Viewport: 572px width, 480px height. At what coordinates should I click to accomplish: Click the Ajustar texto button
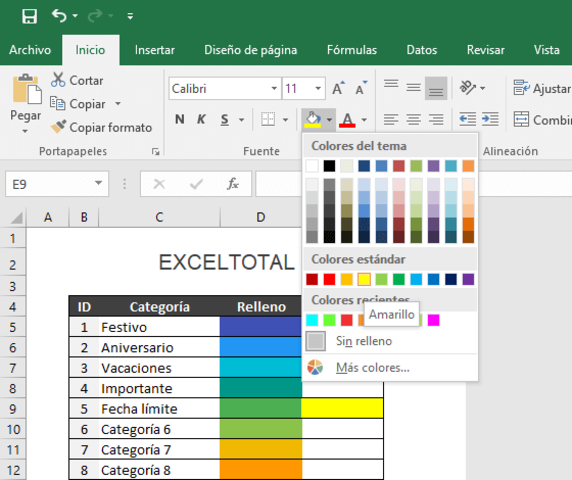pyautogui.click(x=542, y=88)
